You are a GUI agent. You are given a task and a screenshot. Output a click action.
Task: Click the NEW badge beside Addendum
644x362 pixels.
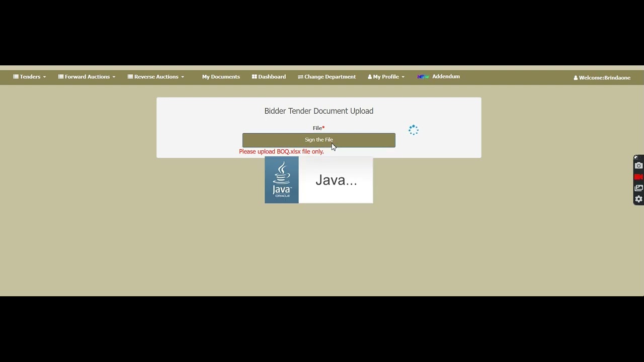[x=423, y=77]
